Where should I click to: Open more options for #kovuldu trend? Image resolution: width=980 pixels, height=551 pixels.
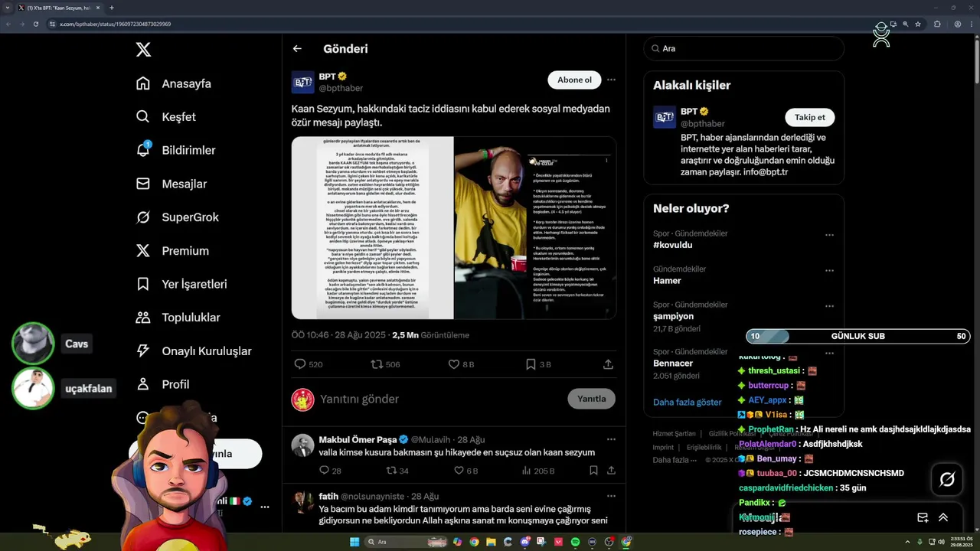829,235
